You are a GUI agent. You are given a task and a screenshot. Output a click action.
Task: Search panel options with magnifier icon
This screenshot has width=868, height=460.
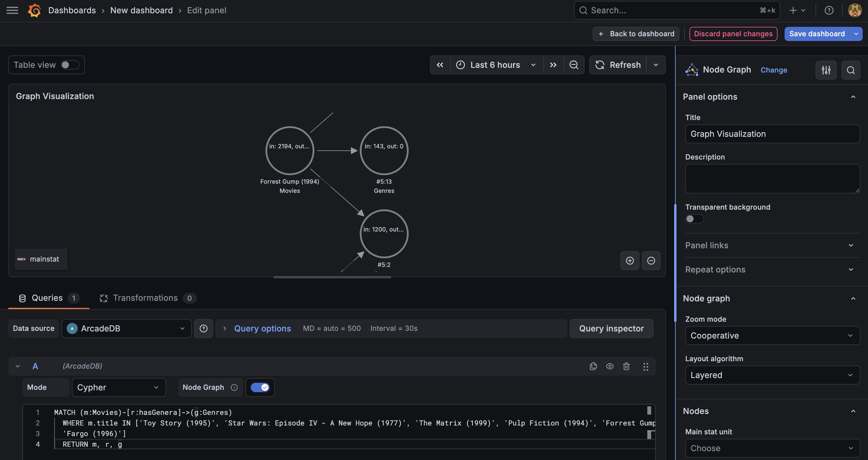(x=851, y=70)
